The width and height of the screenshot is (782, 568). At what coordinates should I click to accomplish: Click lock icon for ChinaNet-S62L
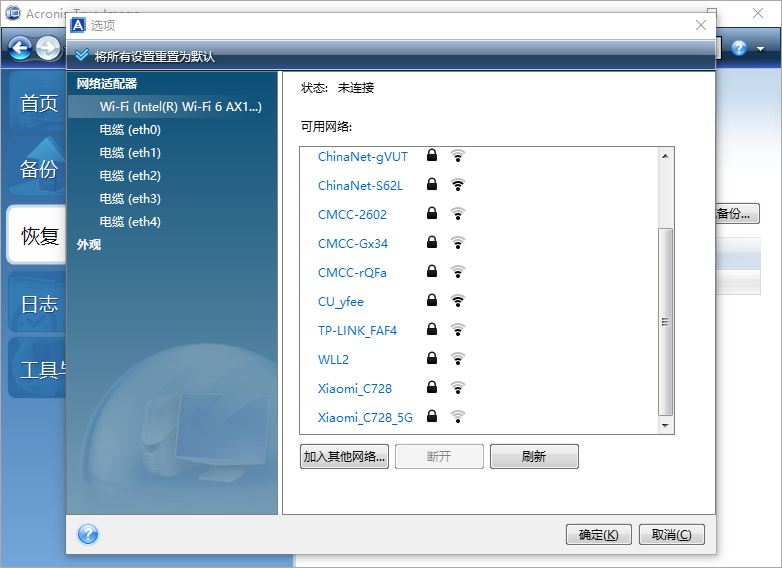[x=432, y=184]
